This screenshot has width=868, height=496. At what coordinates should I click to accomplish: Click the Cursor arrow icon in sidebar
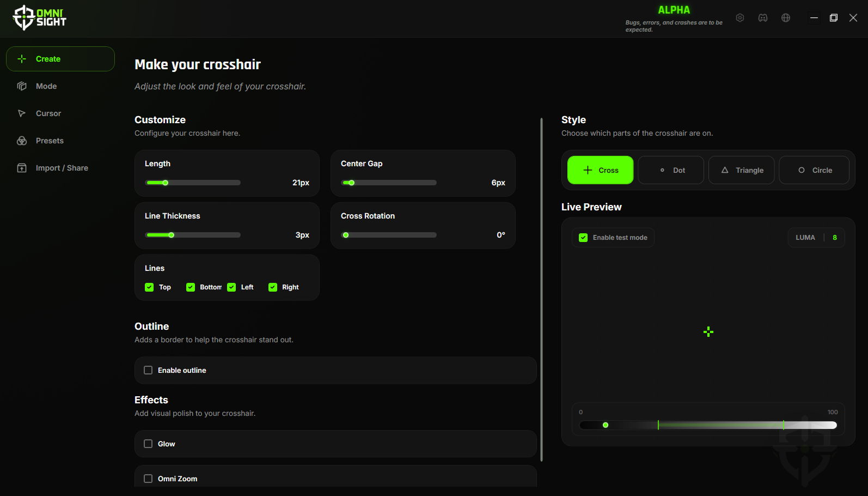tap(22, 113)
